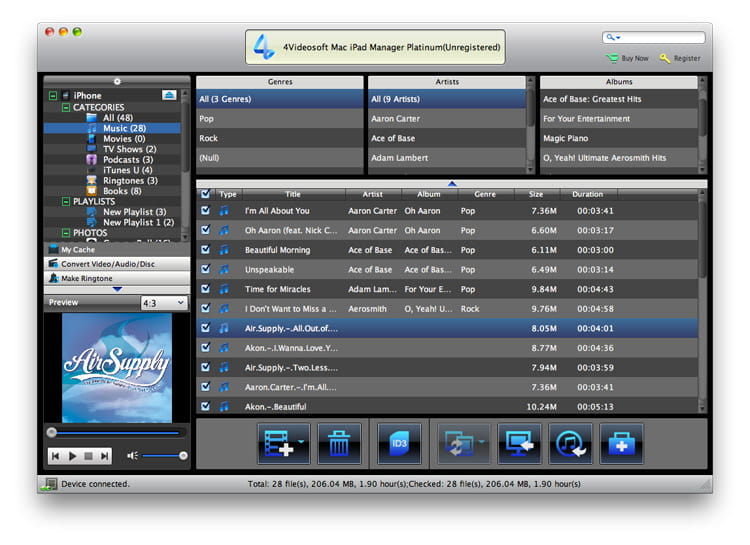Uncheck I'm All About You row

tap(206, 210)
